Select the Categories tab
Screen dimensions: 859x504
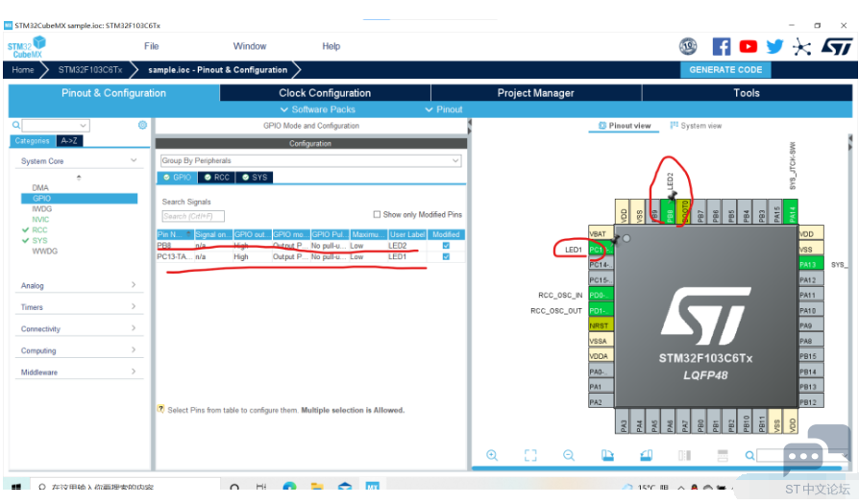tap(33, 140)
